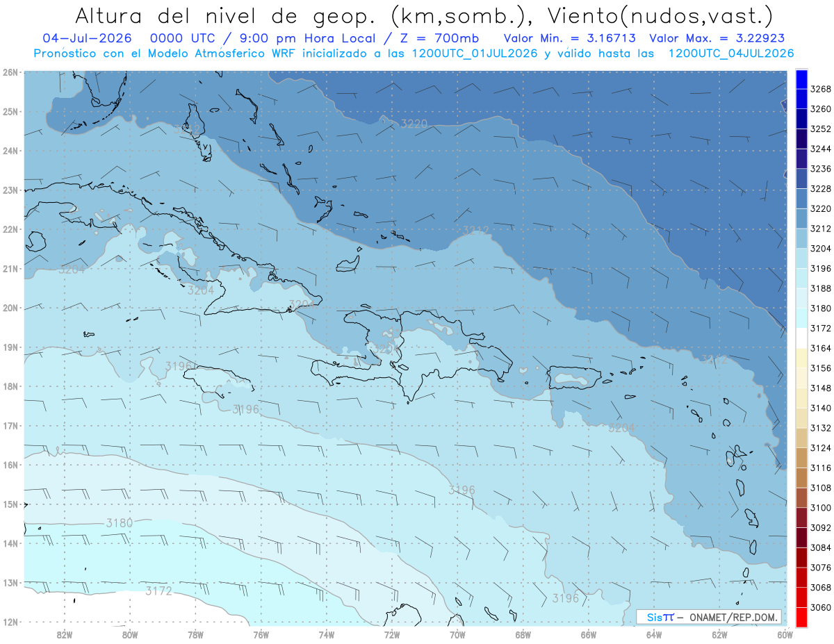Click the legend value 3132
Screen dimensions: 834x644
[821, 428]
